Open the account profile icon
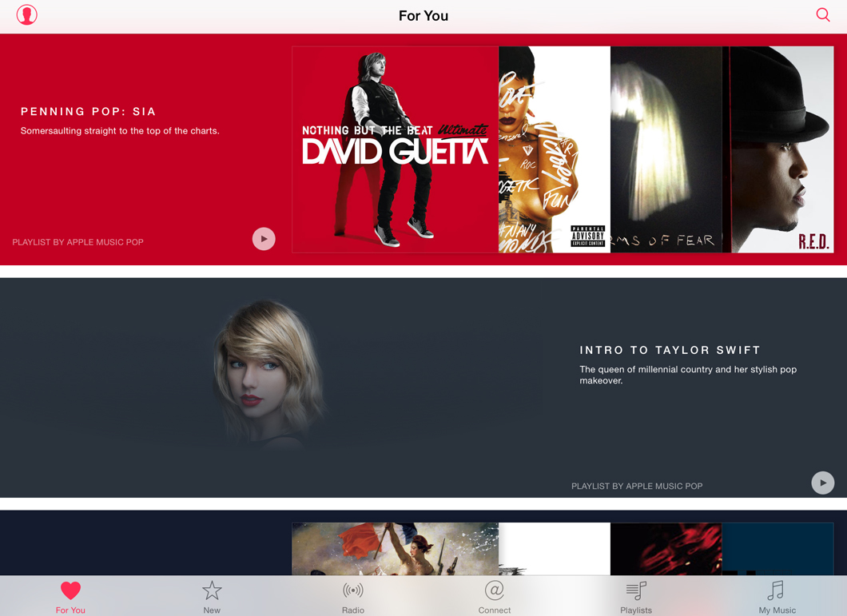The image size is (847, 616). click(x=26, y=14)
